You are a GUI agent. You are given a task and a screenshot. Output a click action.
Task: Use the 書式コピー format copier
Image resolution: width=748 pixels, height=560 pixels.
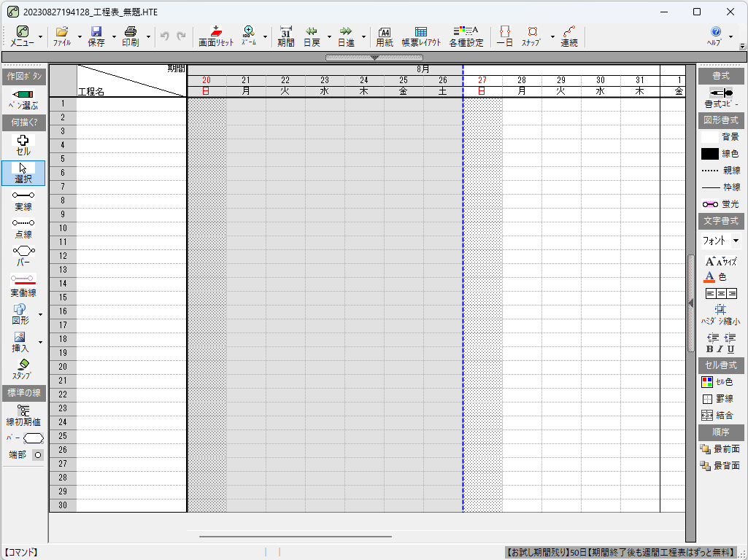721,98
